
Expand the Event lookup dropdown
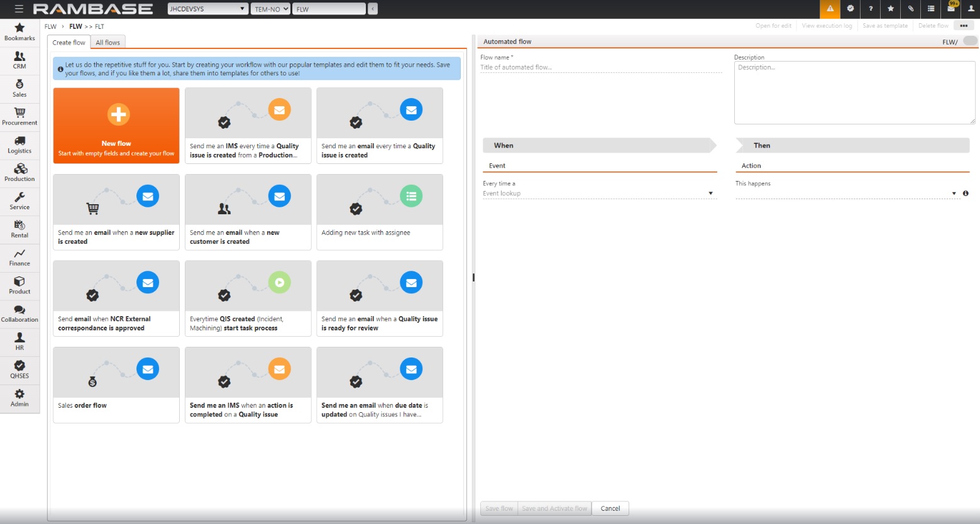(x=710, y=194)
